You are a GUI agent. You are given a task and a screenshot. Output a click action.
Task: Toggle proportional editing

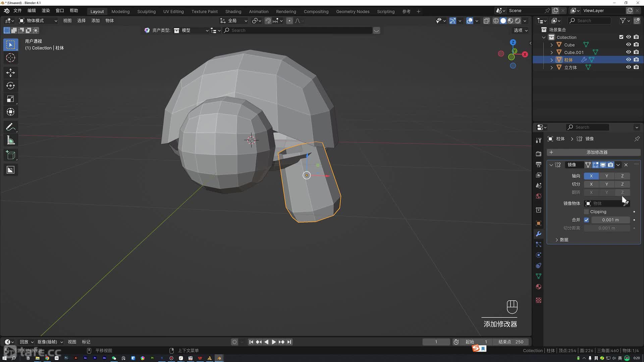pyautogui.click(x=289, y=21)
